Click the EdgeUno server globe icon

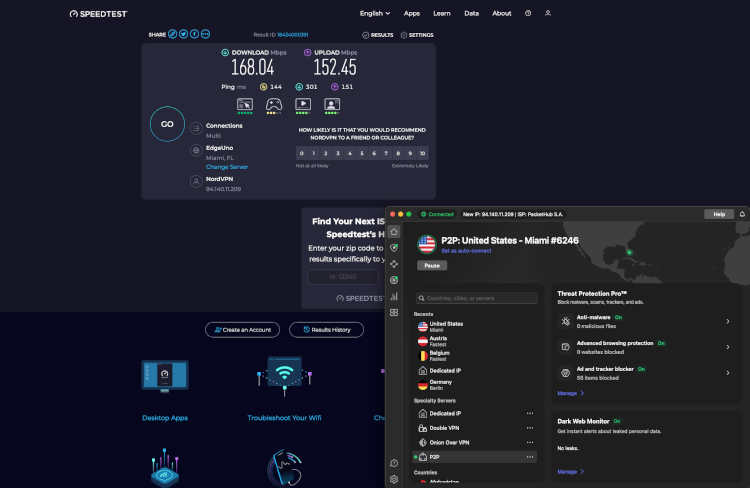click(196, 150)
